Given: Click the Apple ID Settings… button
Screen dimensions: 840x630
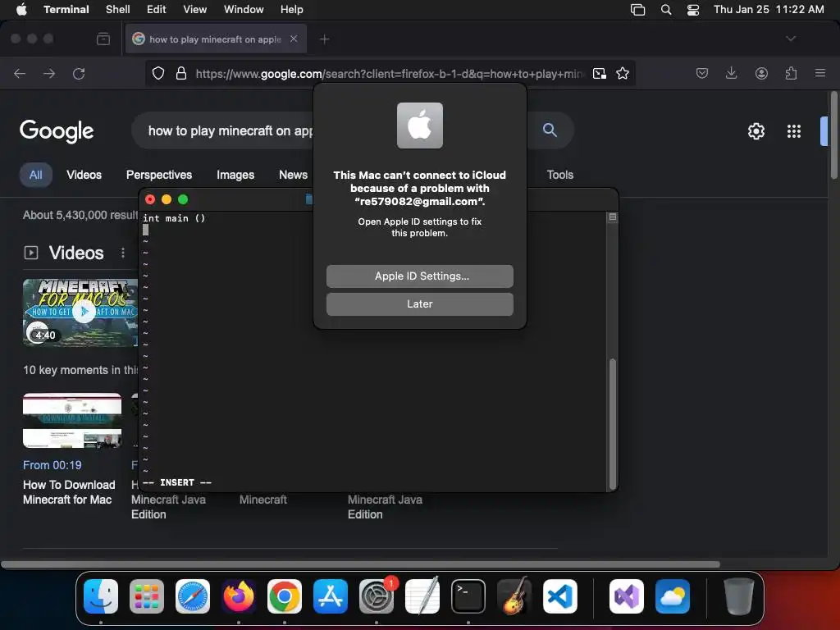Looking at the screenshot, I should (x=419, y=276).
